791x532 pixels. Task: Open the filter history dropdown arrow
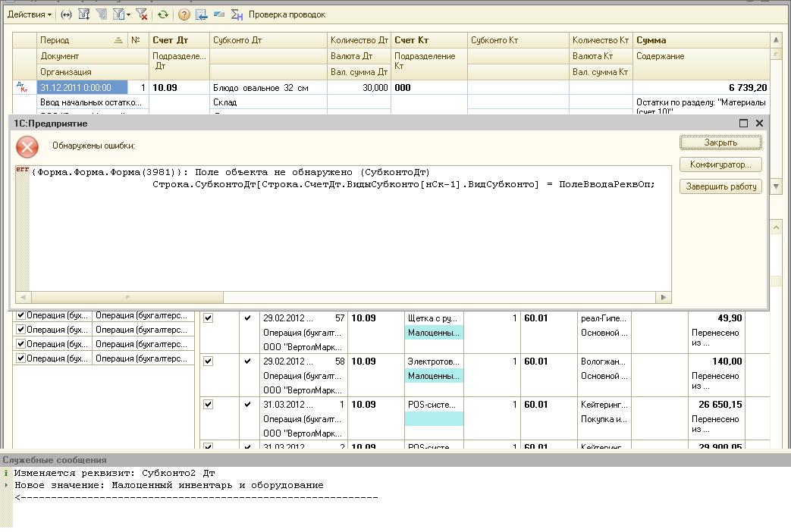(129, 14)
